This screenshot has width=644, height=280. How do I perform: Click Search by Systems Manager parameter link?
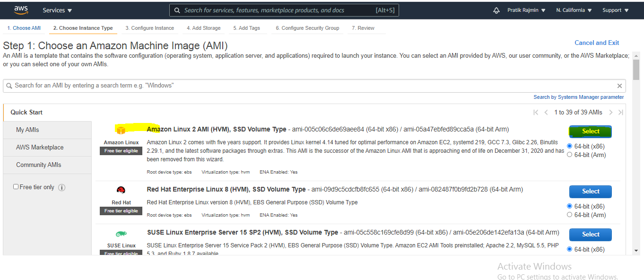pyautogui.click(x=579, y=97)
